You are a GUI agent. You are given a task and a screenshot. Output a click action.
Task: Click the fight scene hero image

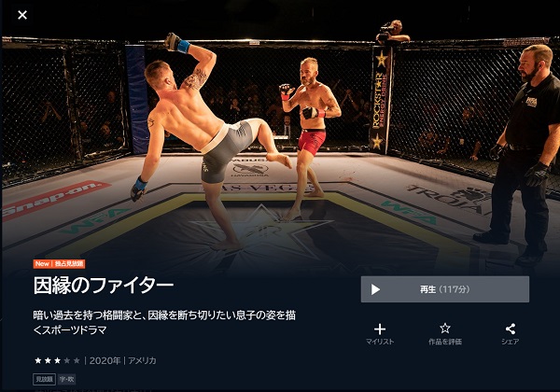[x=280, y=143]
